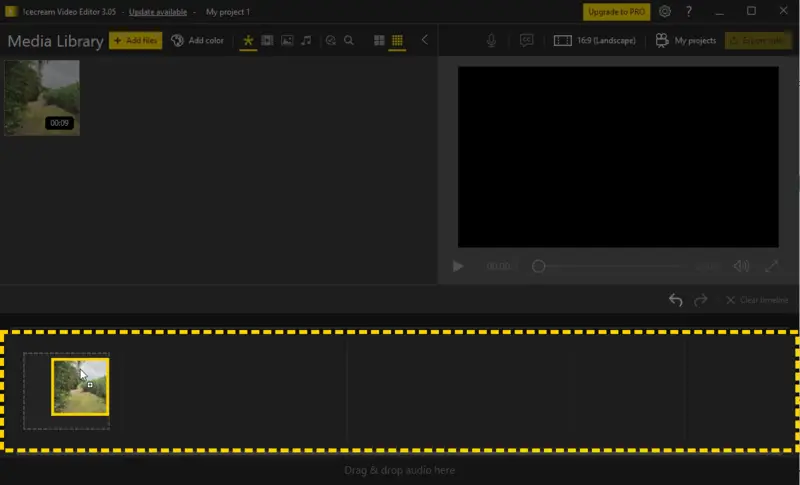Open the sort options icon
800x485 pixels.
(x=331, y=40)
